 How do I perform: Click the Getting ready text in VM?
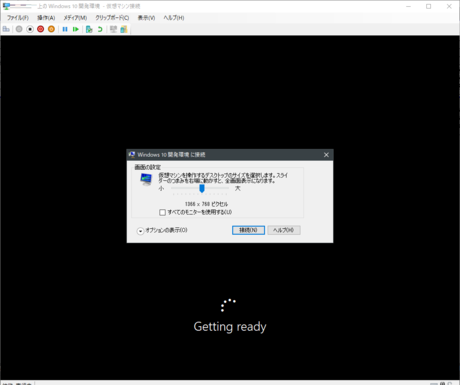(230, 327)
